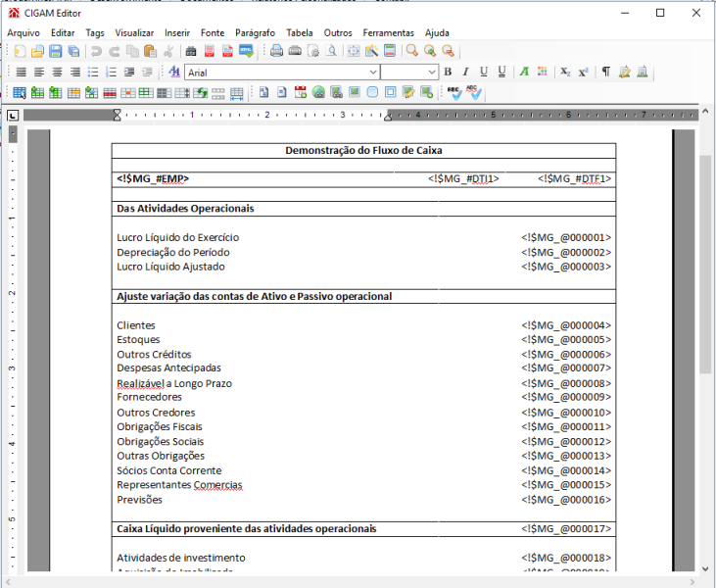Justify paragraph text
Viewport: 716px width, 588px height.
click(21, 73)
